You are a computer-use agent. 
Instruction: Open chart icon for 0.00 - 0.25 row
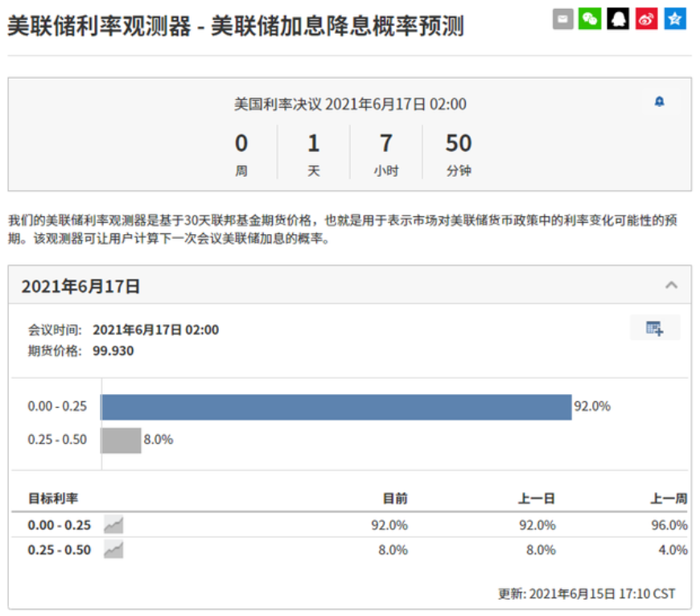[x=113, y=524]
